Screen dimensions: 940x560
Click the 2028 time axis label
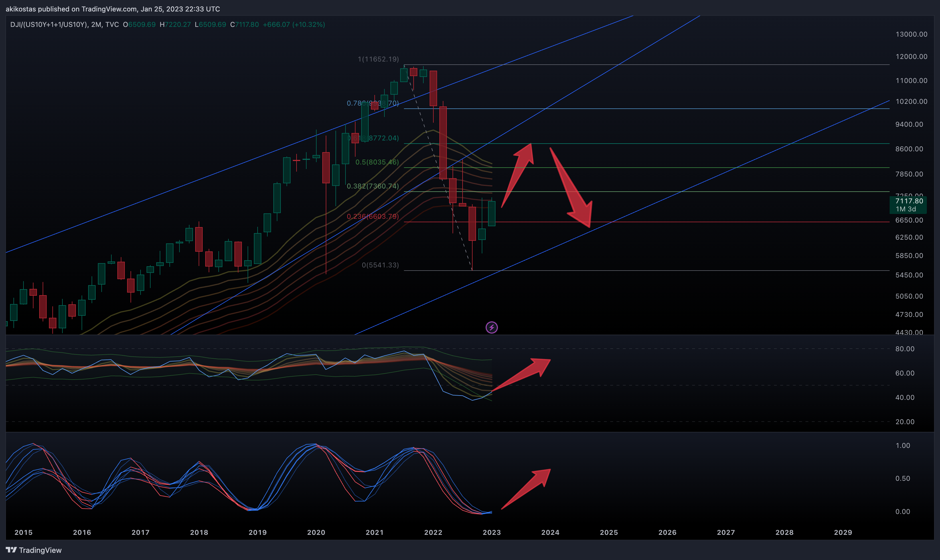(x=784, y=533)
